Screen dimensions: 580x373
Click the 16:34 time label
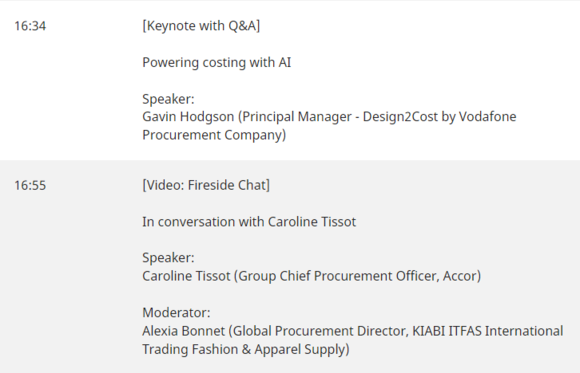(30, 26)
